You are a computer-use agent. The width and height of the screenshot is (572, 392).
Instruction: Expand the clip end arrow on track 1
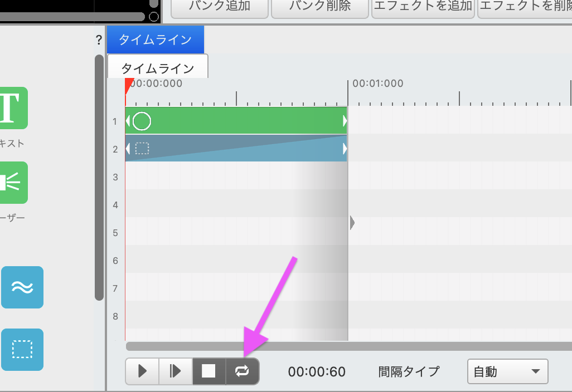[344, 121]
